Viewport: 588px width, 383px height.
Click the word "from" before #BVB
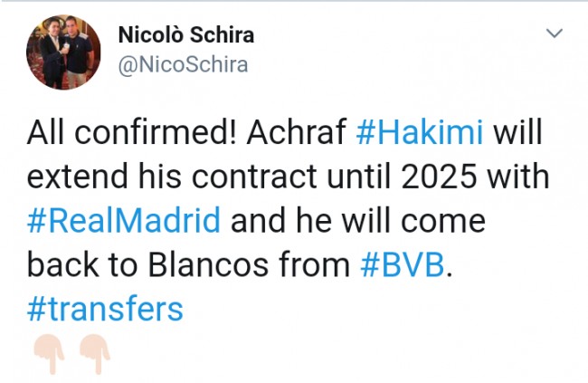click(312, 264)
